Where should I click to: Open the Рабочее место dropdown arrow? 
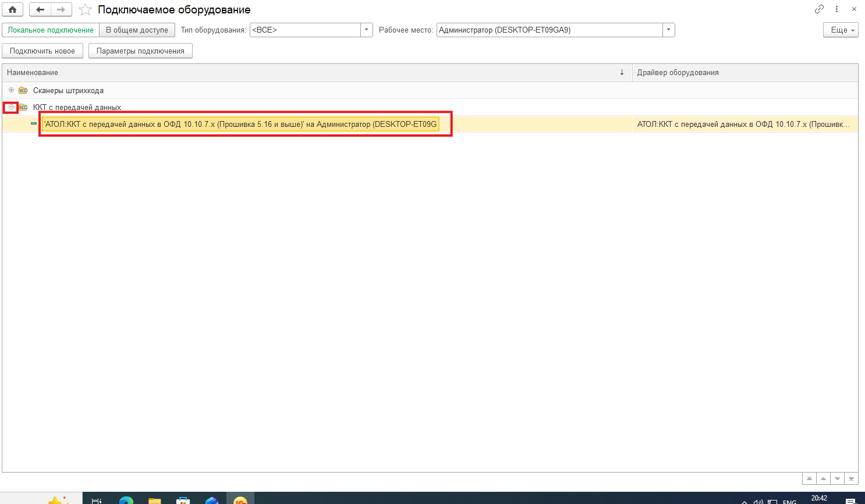click(x=668, y=30)
